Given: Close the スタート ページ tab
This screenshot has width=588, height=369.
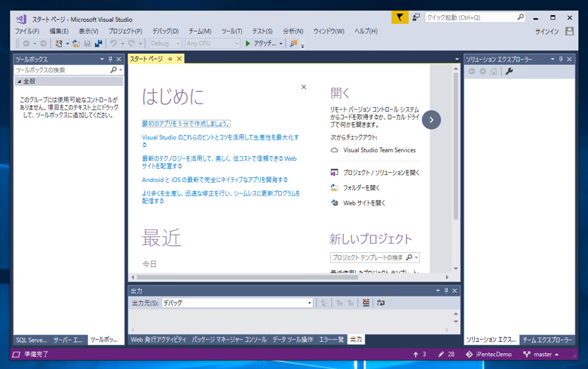Looking at the screenshot, I should point(179,59).
